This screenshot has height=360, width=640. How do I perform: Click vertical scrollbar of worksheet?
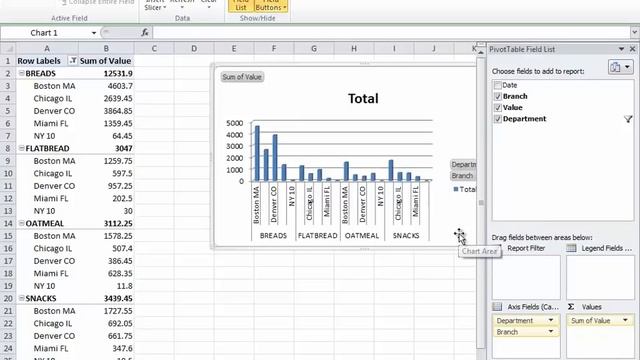coord(481,203)
